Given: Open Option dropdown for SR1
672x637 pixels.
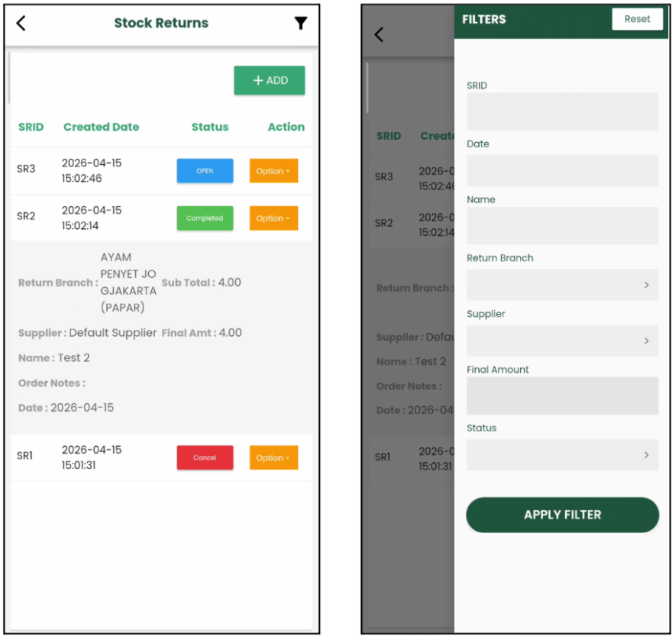Looking at the screenshot, I should [x=273, y=458].
